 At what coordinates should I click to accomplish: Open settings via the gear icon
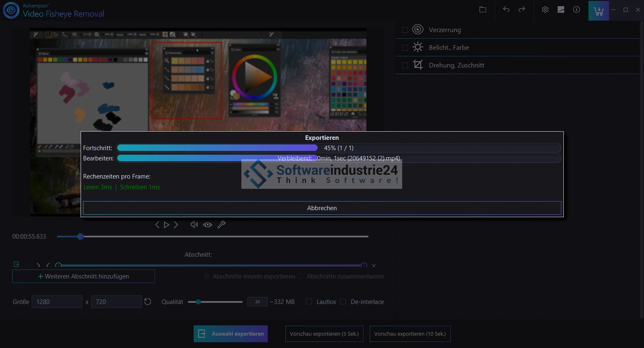[545, 9]
